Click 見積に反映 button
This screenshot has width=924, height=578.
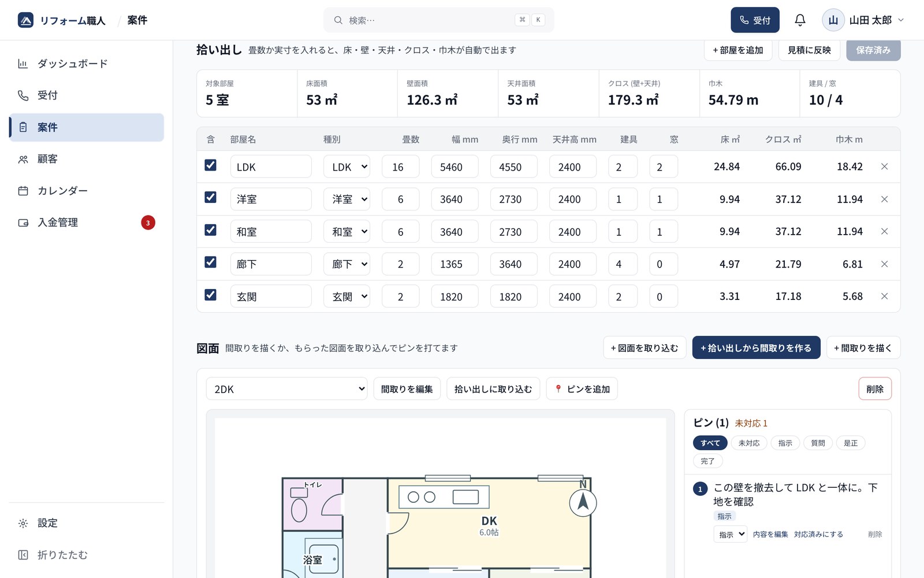[809, 50]
